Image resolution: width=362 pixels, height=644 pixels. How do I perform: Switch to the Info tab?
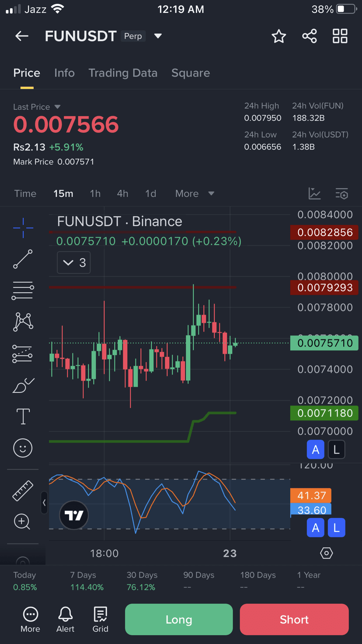point(64,73)
